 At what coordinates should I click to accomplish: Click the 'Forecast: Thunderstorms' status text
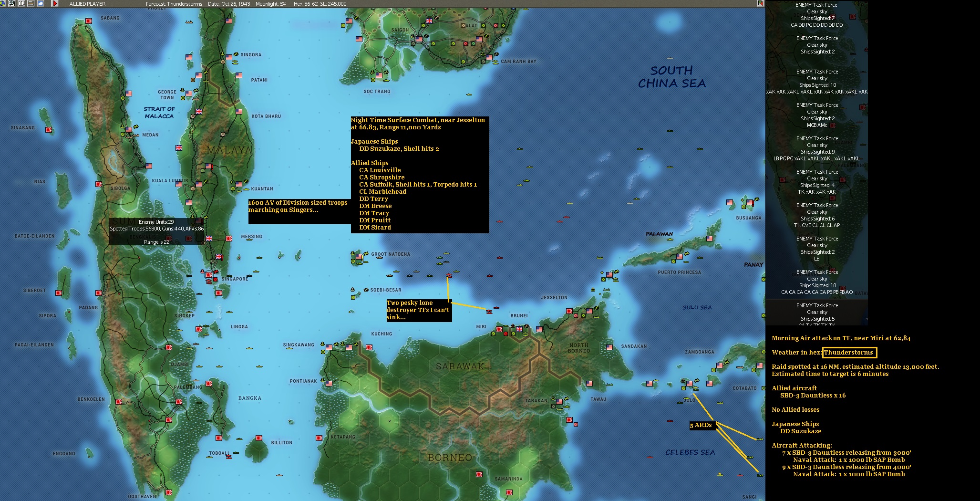[x=174, y=4]
